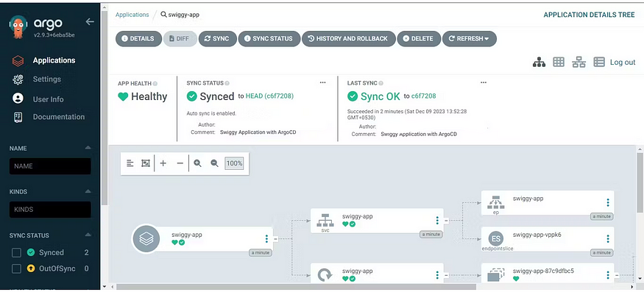Click the Log out link
Viewport: 644px width, 292px height.
pos(622,63)
